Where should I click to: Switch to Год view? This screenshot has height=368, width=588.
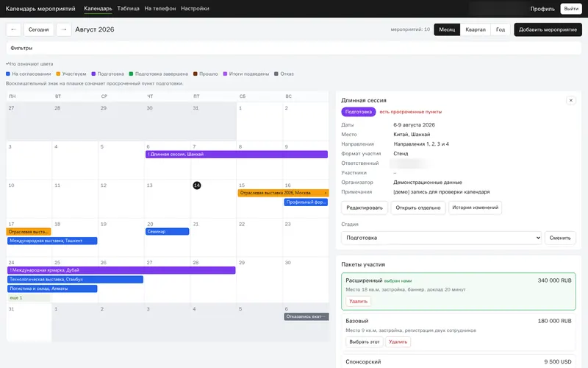pyautogui.click(x=501, y=29)
